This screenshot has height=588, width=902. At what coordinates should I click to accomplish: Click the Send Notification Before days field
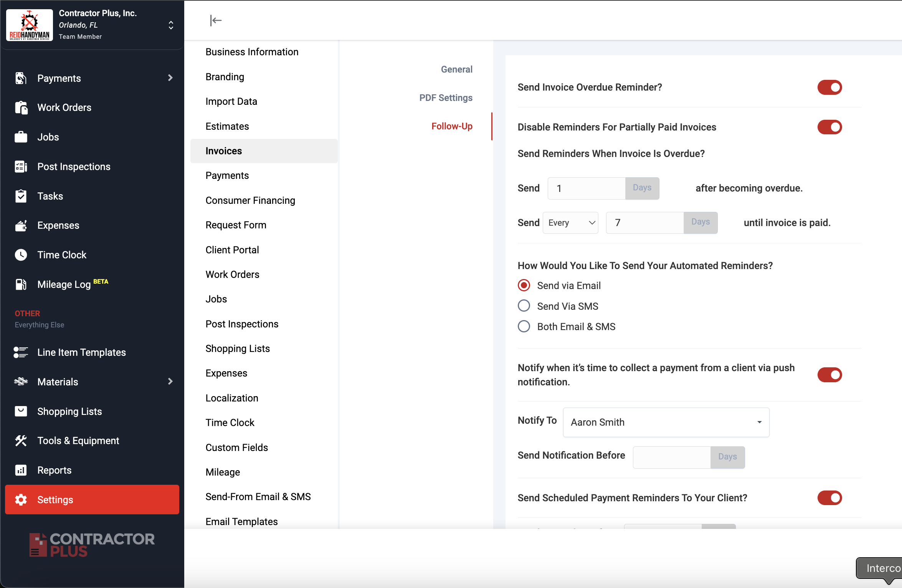point(671,457)
